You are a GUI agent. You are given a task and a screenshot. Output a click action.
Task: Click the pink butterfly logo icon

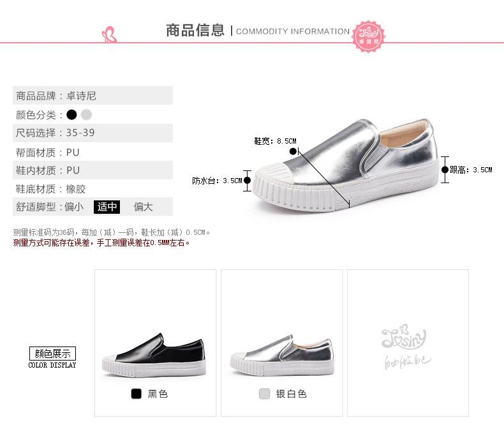[109, 34]
